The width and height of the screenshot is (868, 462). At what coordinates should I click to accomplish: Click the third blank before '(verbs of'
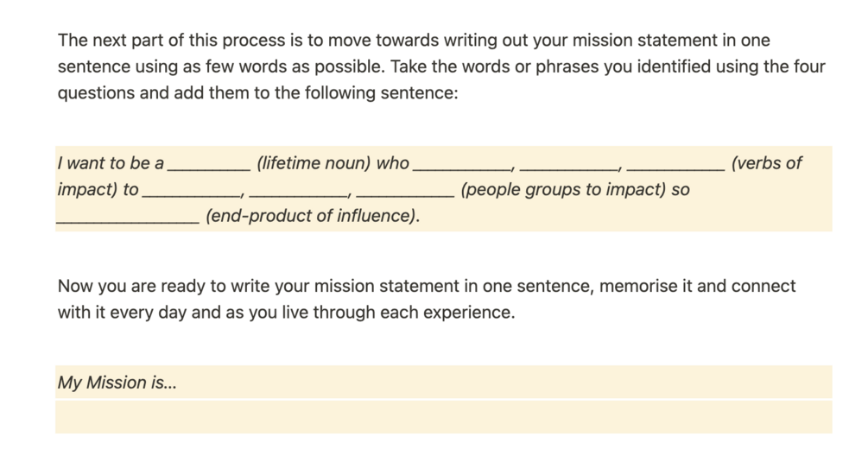(675, 164)
